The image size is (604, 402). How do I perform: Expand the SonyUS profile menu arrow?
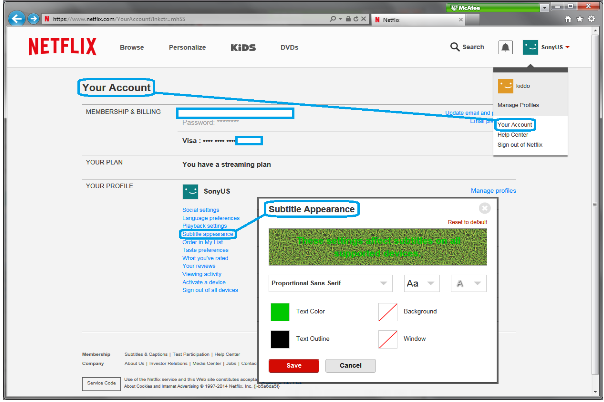pyautogui.click(x=567, y=47)
